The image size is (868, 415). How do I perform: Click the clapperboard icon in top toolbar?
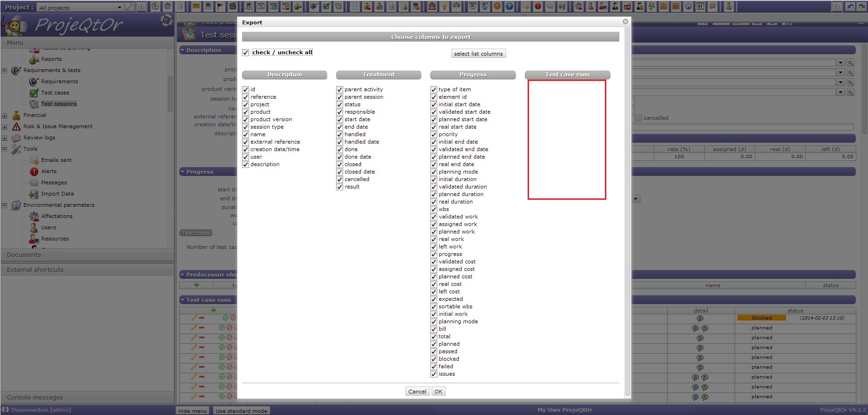232,7
